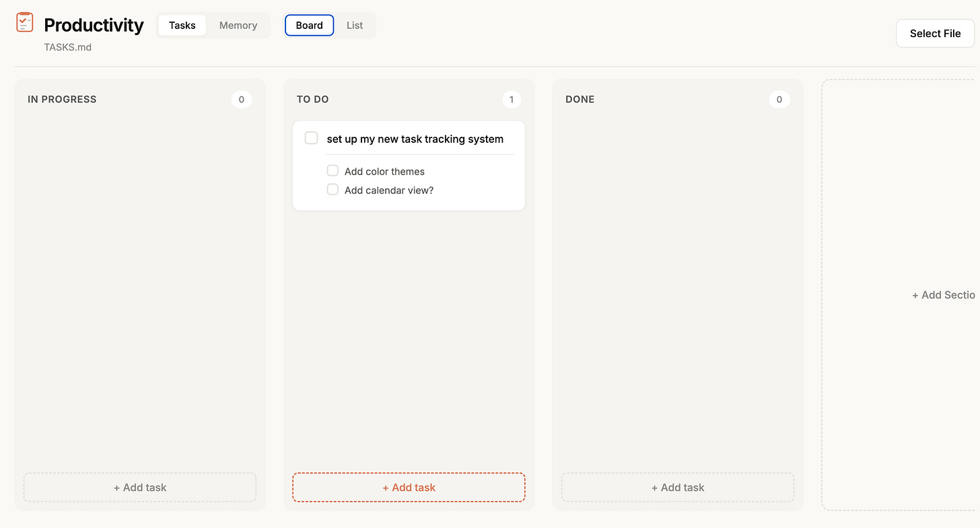Click the TASKS.md filename label
Screen dimensions: 980x528
[67, 47]
